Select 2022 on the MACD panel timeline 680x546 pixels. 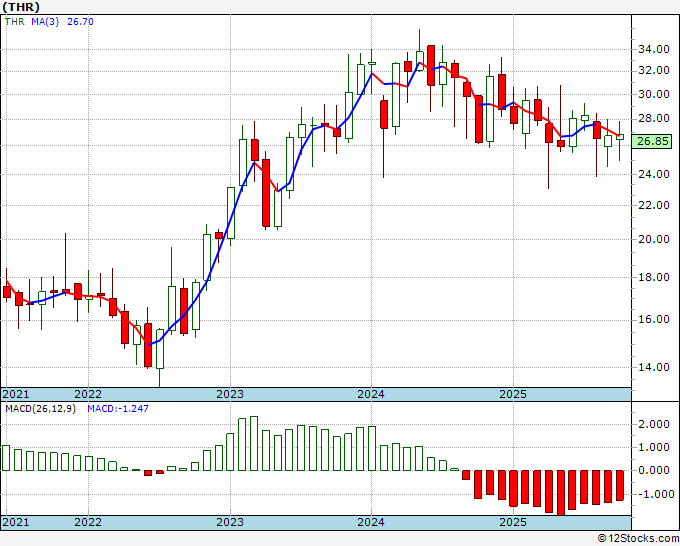(x=88, y=522)
